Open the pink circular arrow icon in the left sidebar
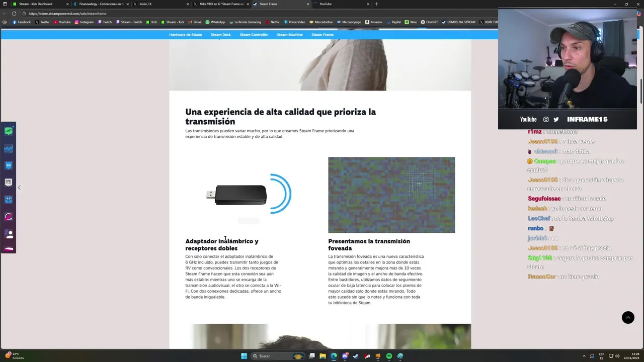This screenshot has width=644, height=362. [x=9, y=217]
